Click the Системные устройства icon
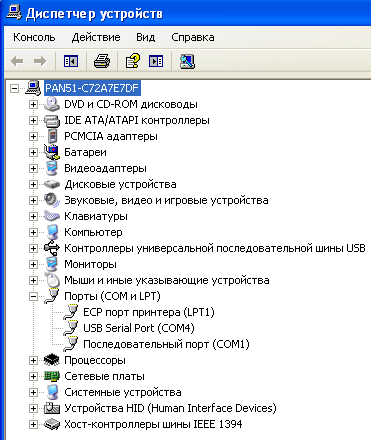 52,392
